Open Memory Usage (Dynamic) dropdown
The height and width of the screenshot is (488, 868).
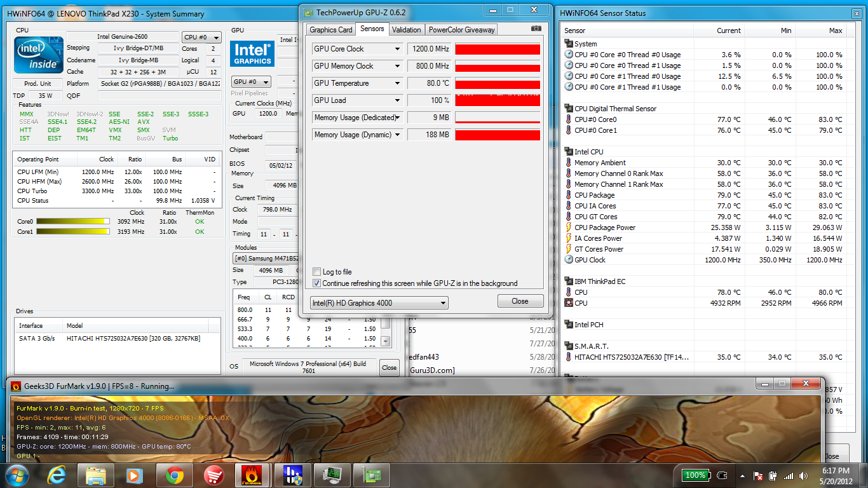point(398,135)
